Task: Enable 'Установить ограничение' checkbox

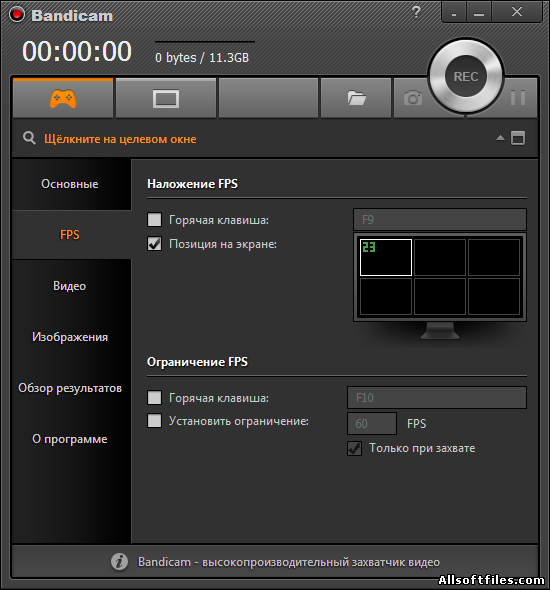Action: click(154, 421)
